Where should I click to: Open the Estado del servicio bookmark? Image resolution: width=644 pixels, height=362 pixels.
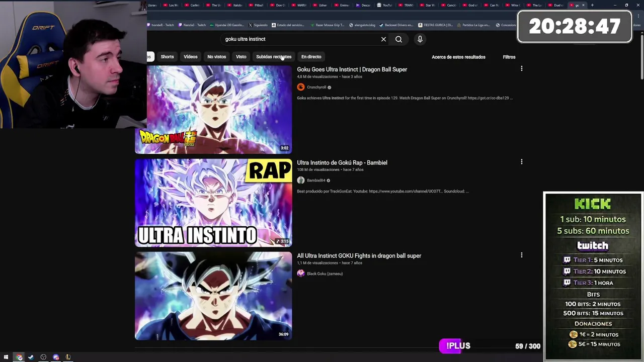(288, 25)
